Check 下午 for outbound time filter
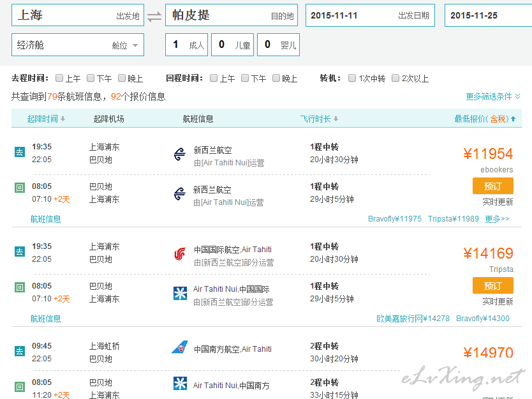This screenshot has height=399, width=532. point(91,78)
